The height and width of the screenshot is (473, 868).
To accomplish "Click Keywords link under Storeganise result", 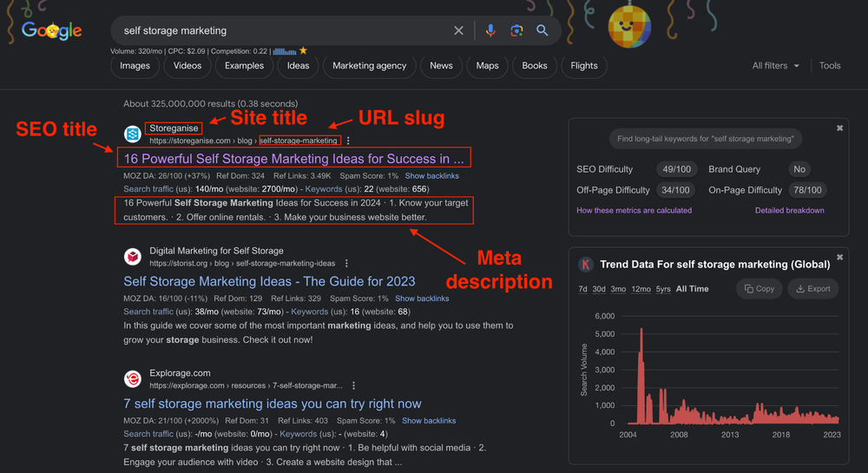I will pyautogui.click(x=324, y=188).
